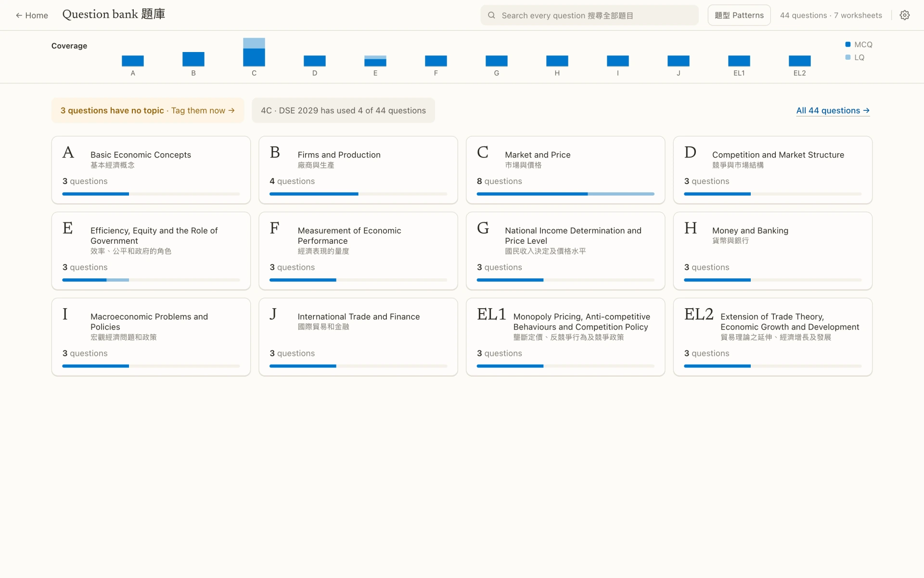Open topic C Market and Price card
The image size is (924, 578).
(x=565, y=170)
